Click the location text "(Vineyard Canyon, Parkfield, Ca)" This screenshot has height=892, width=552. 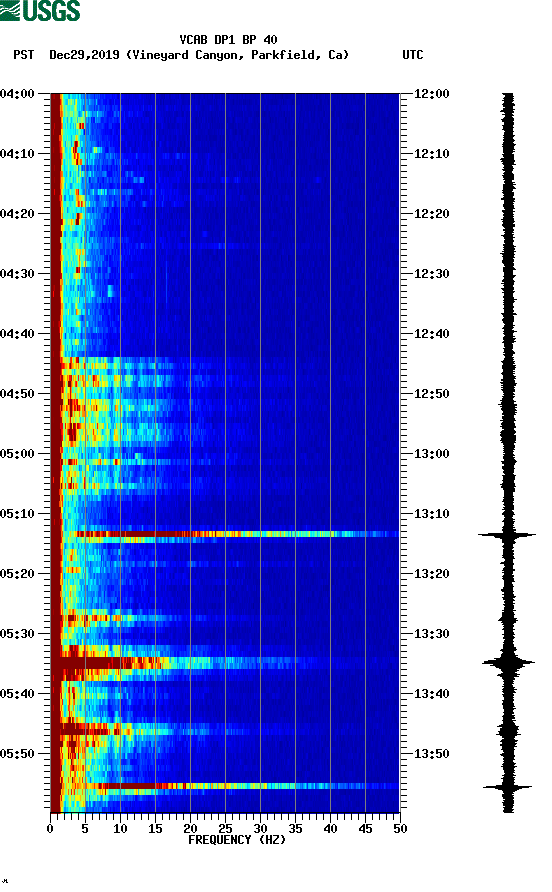[237, 55]
